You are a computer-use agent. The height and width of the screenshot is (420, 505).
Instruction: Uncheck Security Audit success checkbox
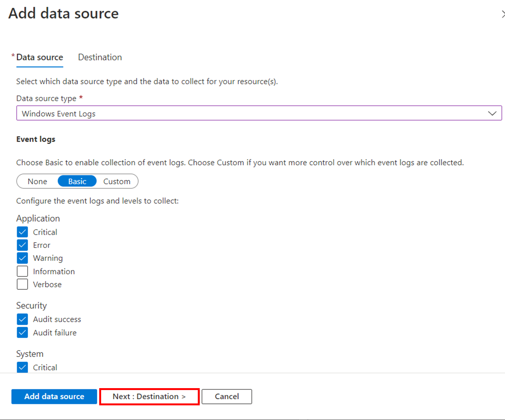point(22,319)
